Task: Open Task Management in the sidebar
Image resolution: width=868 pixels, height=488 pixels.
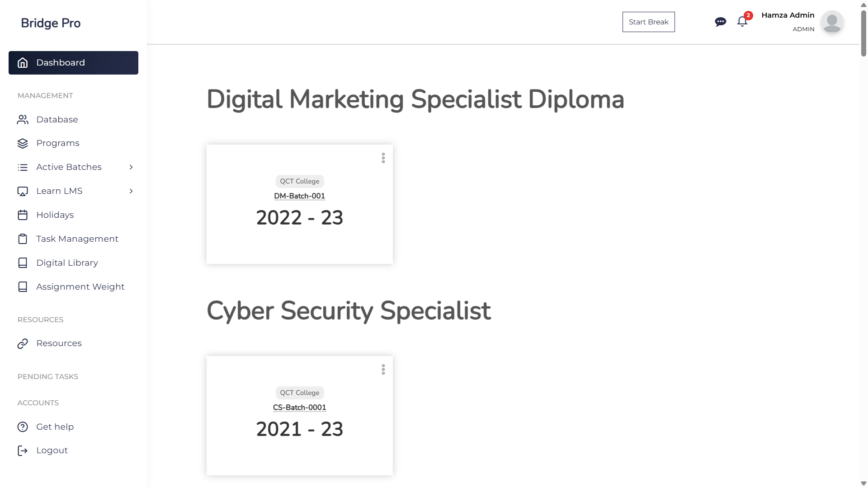Action: [77, 239]
